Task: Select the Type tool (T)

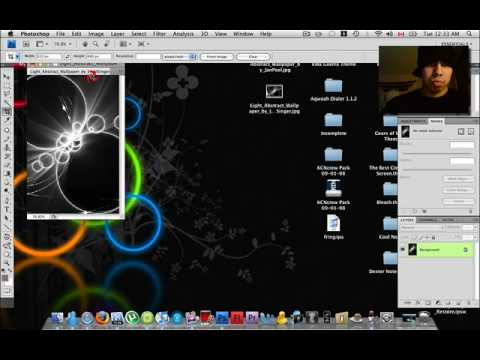Action: [7, 209]
